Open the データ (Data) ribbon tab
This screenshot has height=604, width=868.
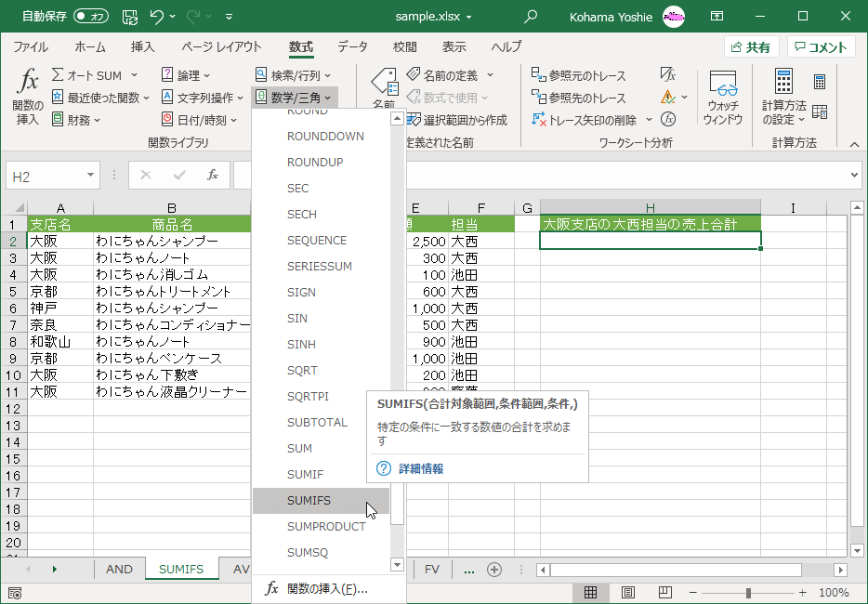coord(352,47)
